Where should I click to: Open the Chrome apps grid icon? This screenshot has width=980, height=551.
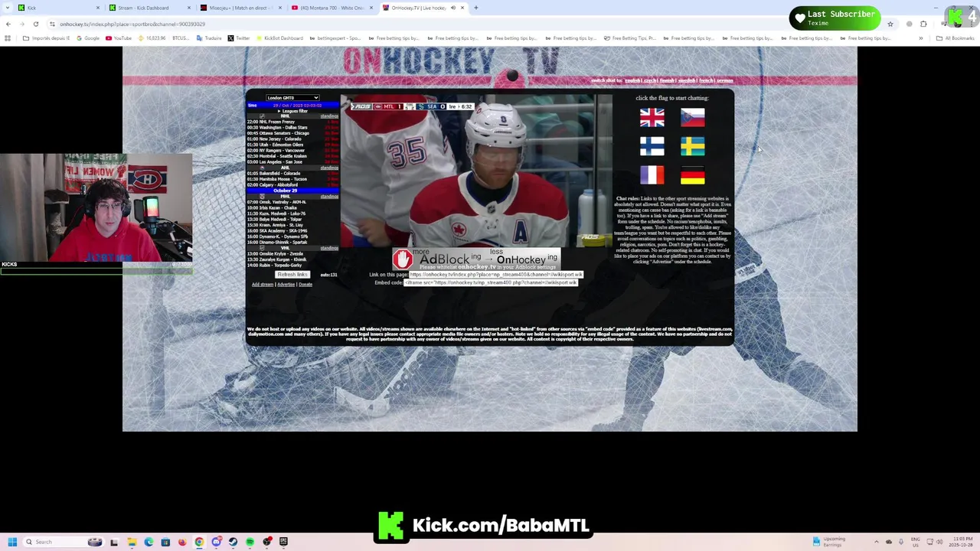[x=8, y=38]
